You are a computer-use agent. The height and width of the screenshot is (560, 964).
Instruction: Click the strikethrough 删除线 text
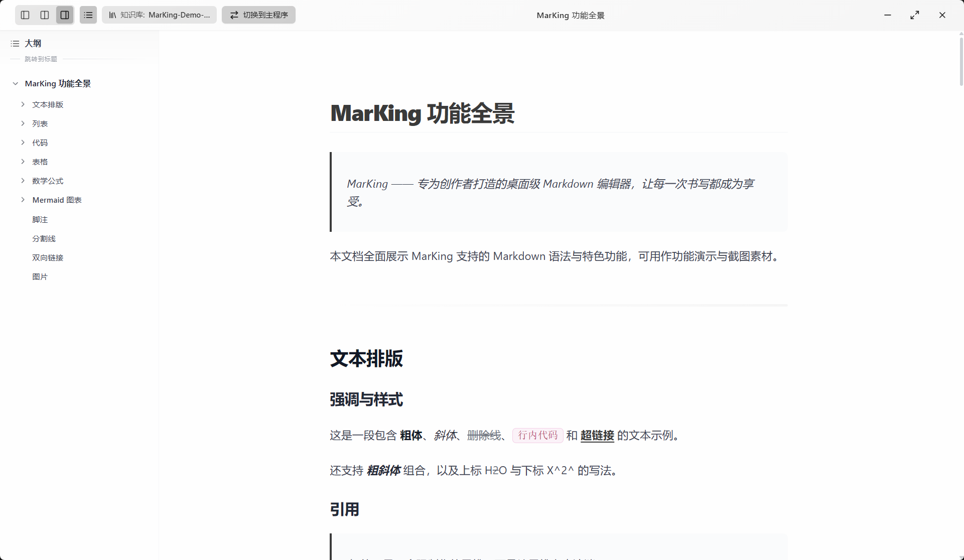point(484,436)
